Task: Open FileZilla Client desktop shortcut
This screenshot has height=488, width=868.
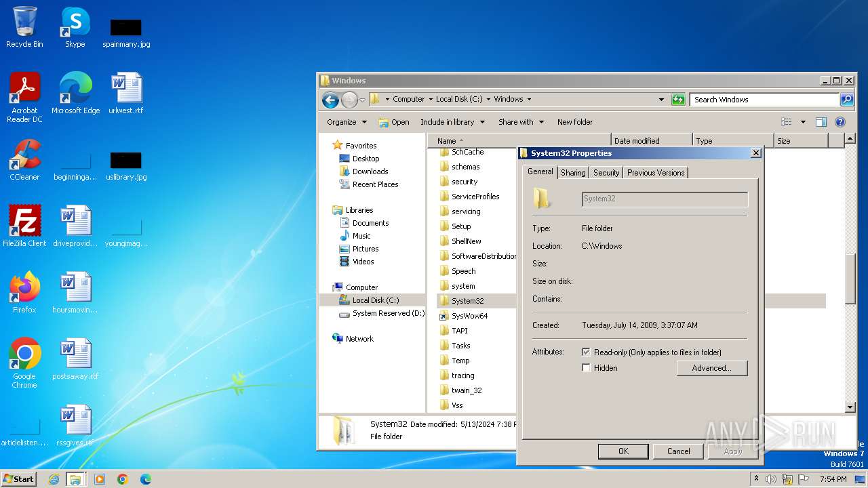Action: [x=24, y=226]
